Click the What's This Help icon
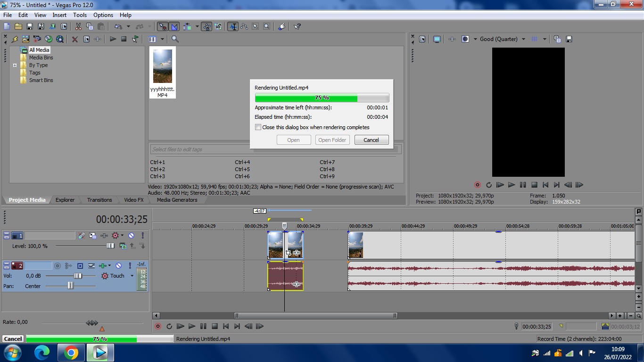This screenshot has width=644, height=362. 297,26
